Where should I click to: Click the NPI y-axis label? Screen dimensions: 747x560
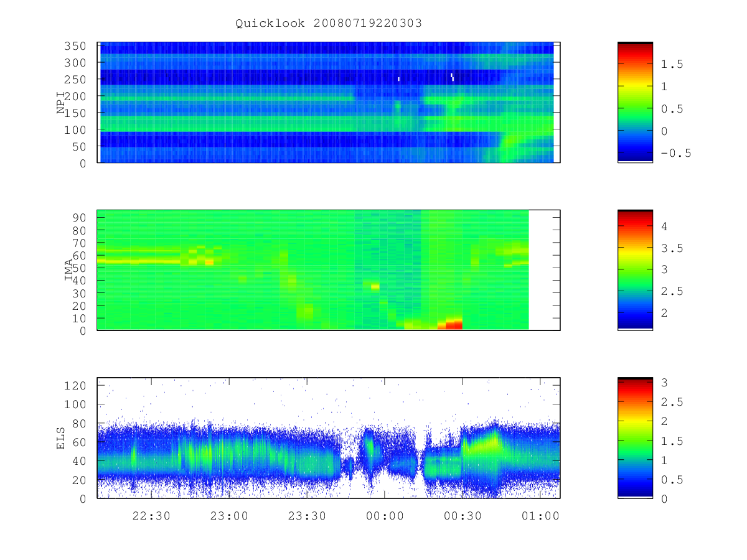pos(61,103)
